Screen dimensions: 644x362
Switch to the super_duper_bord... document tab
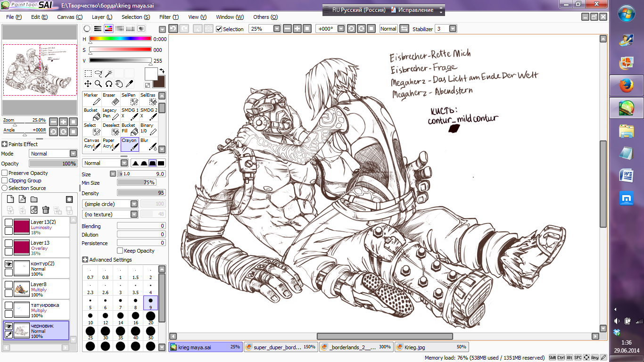point(281,347)
